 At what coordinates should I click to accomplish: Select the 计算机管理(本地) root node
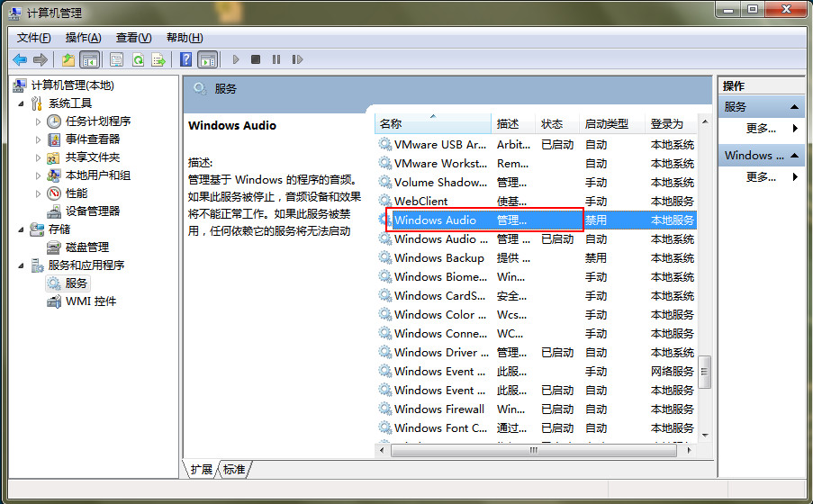pyautogui.click(x=73, y=85)
